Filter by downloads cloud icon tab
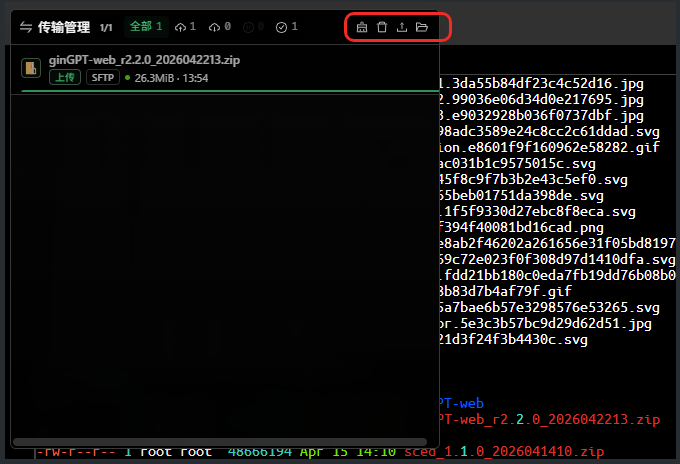Image resolution: width=680 pixels, height=464 pixels. click(221, 27)
